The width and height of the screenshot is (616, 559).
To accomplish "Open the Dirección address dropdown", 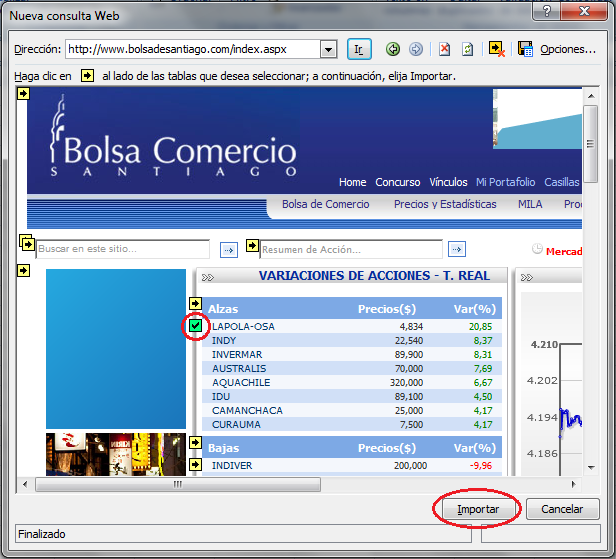I will tap(328, 49).
